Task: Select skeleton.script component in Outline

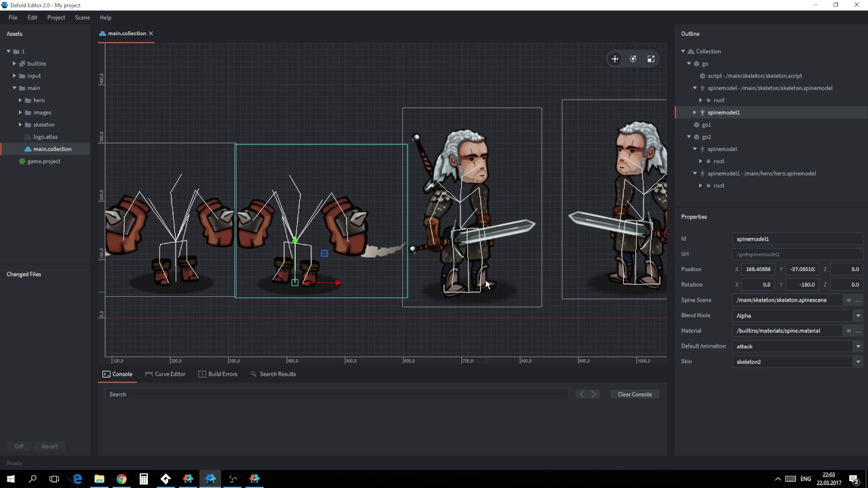Action: (x=755, y=76)
